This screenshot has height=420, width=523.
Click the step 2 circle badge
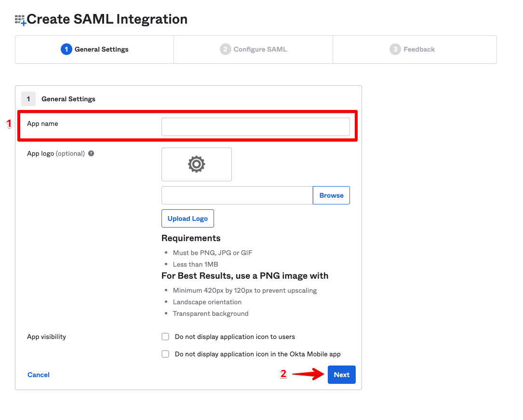coord(226,49)
